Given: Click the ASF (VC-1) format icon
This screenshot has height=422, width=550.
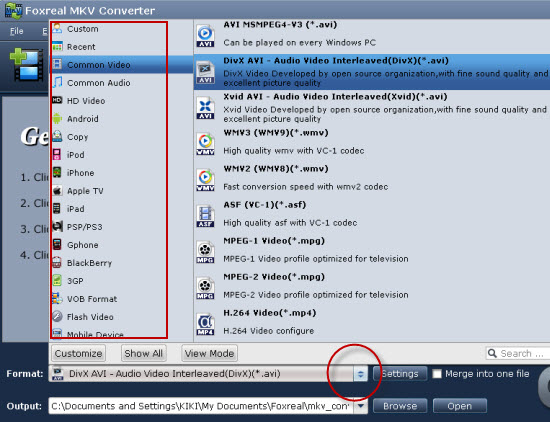Looking at the screenshot, I should (205, 216).
